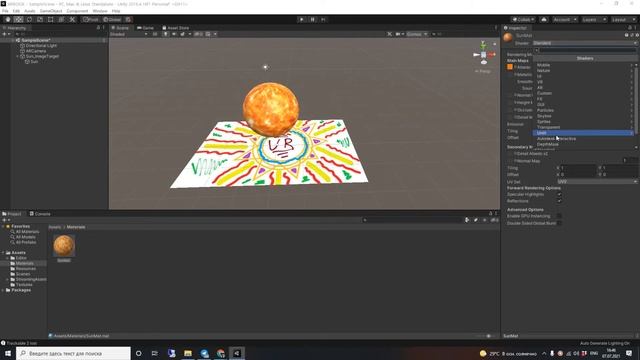This screenshot has width=640, height=360.
Task: Open the GameObject menu
Action: 51,11
